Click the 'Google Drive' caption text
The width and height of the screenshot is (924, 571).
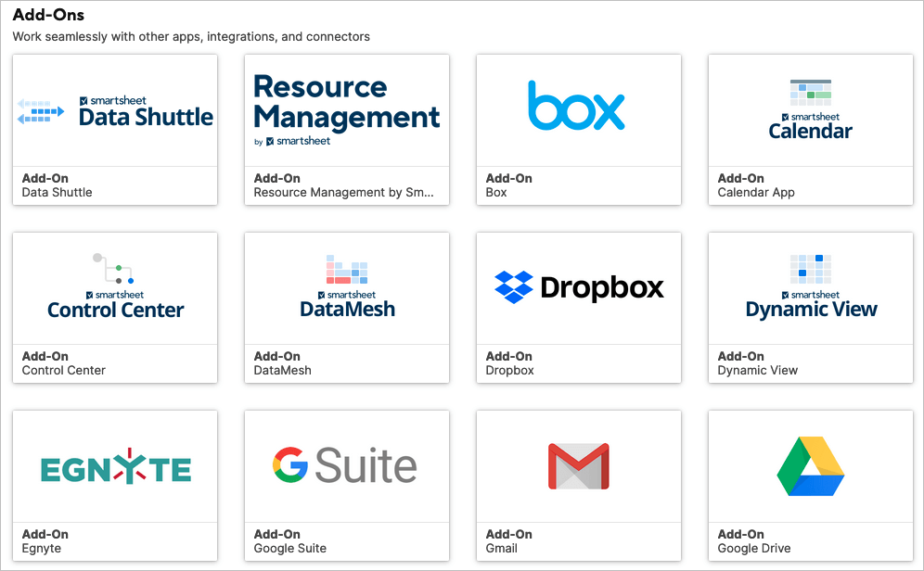(x=753, y=549)
